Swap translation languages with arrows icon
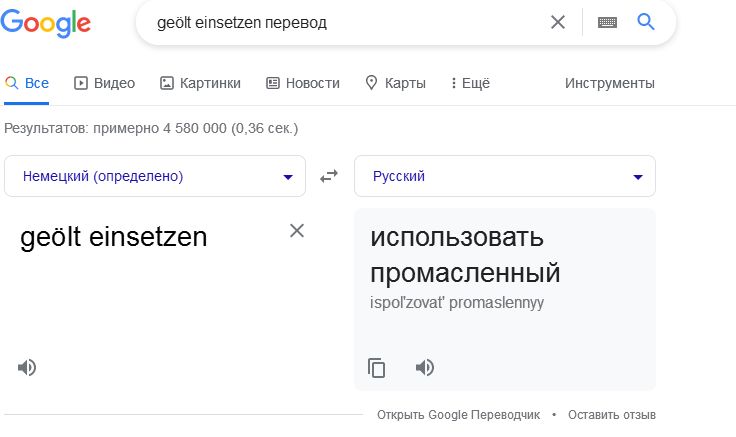Screen dimensions: 736x437 pos(329,176)
